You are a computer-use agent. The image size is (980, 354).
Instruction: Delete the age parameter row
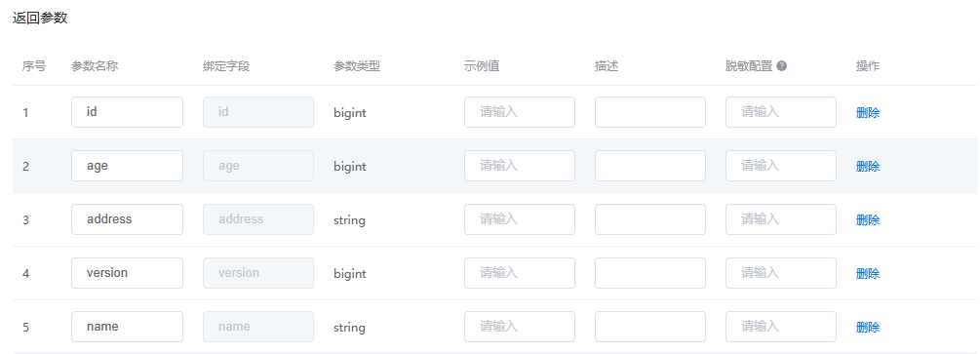(x=868, y=167)
